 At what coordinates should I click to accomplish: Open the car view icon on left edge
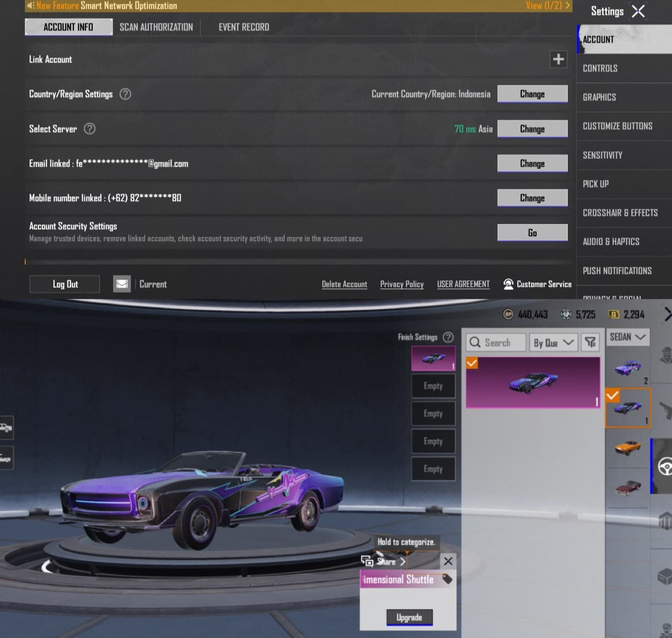click(x=6, y=428)
